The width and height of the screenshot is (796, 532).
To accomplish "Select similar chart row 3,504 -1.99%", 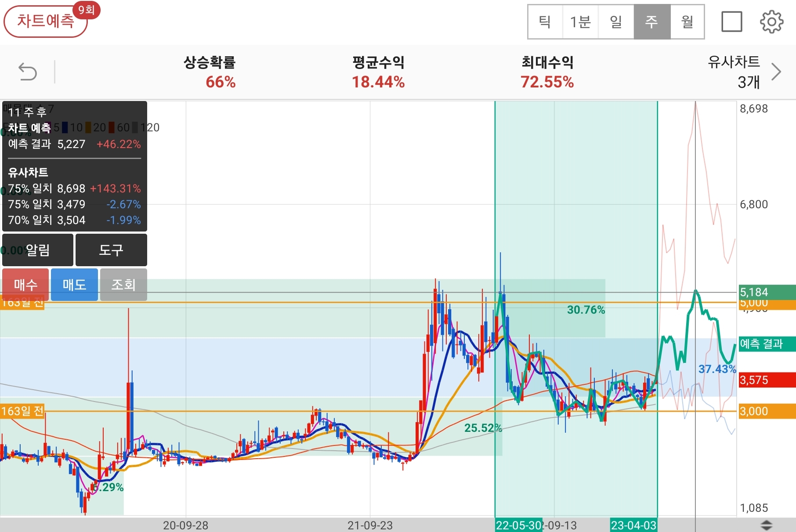I will coord(74,220).
